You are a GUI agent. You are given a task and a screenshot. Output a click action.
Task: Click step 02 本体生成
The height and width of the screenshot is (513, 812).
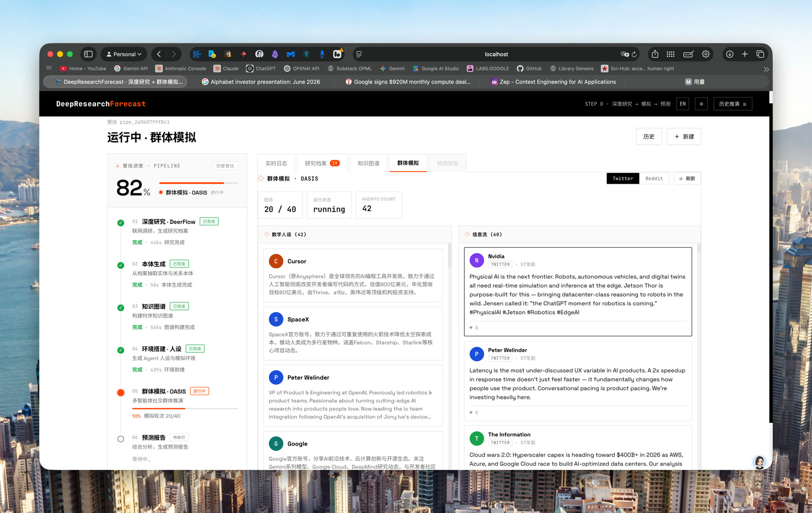[x=160, y=264]
